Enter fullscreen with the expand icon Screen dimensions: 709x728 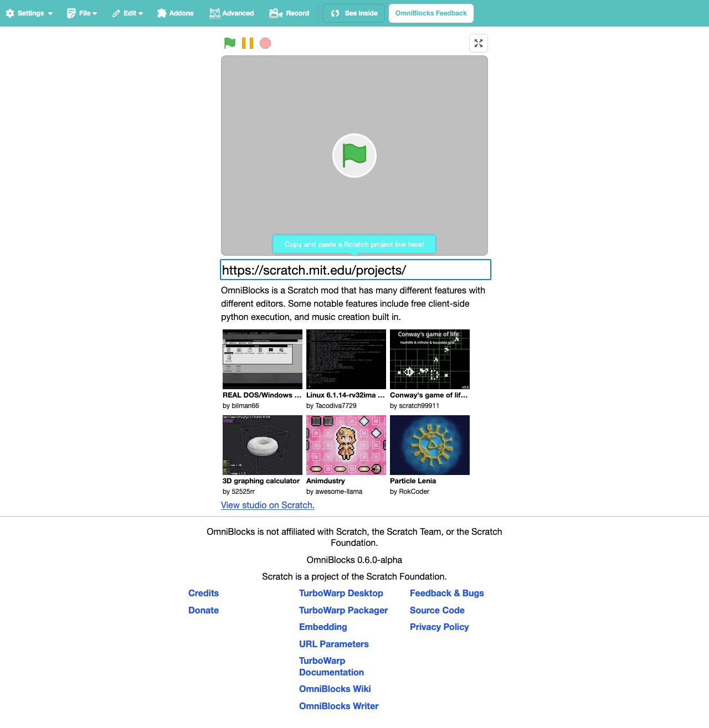[479, 43]
